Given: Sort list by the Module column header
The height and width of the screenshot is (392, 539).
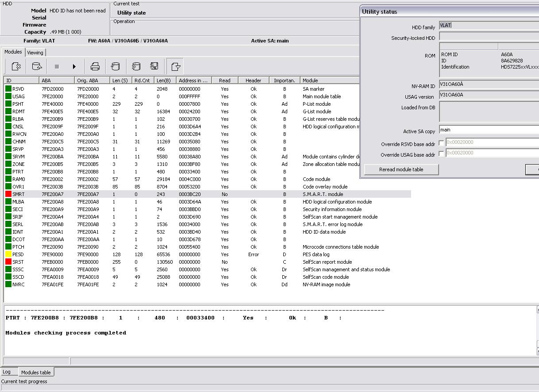Looking at the screenshot, I should (330, 81).
